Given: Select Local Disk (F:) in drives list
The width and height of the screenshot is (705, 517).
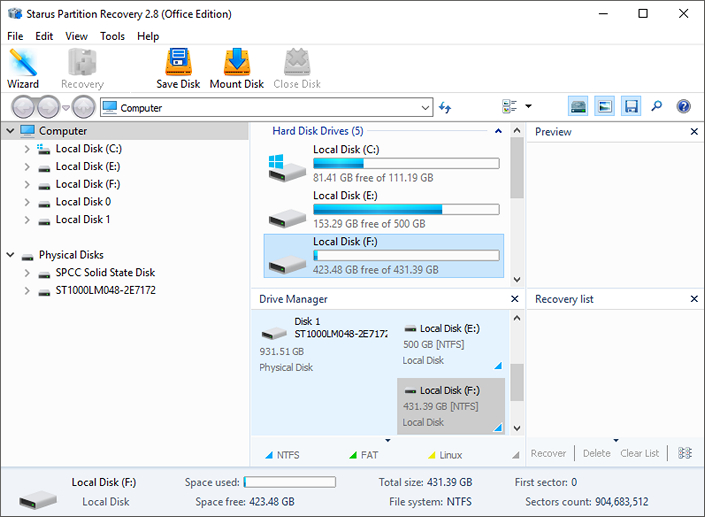Looking at the screenshot, I should pos(384,255).
